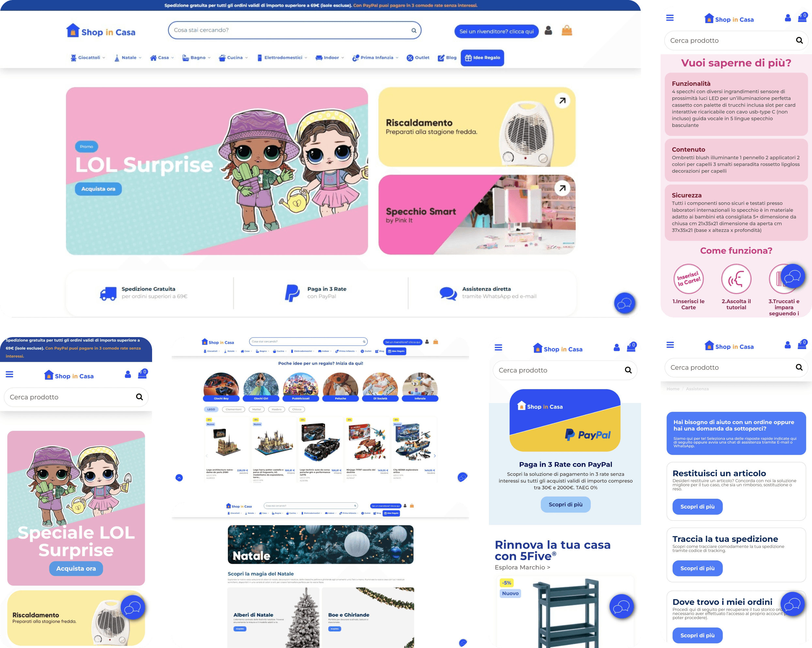The width and height of the screenshot is (812, 648).
Task: Click the user icon on the 'Vuoi saperne di più' mobile page
Action: click(788, 18)
